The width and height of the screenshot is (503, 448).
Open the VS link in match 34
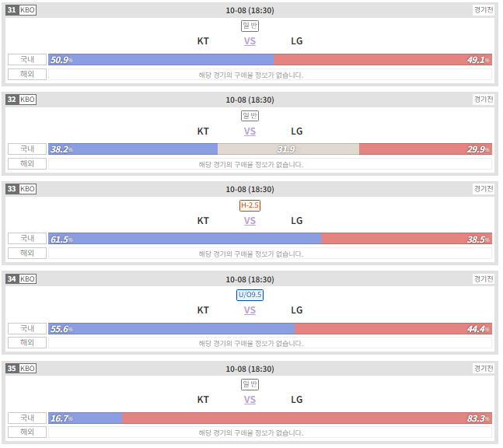coord(250,310)
